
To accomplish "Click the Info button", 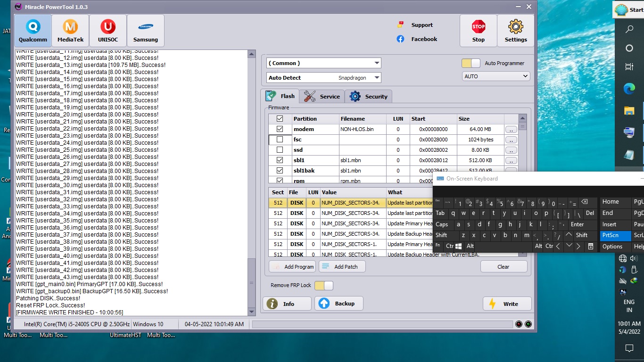I will (x=287, y=304).
